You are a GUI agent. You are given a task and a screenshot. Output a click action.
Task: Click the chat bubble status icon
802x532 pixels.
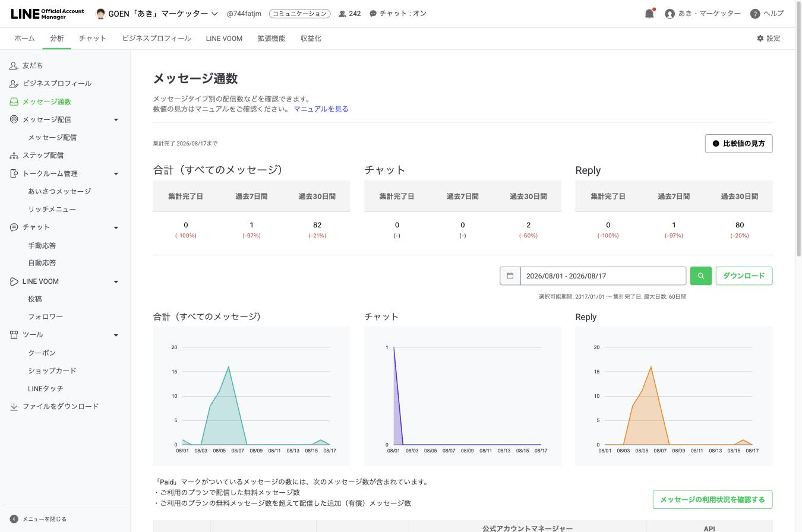click(x=373, y=14)
